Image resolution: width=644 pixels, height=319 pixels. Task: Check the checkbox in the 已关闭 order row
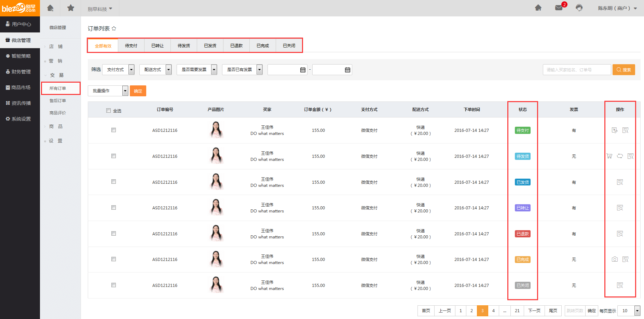[113, 285]
